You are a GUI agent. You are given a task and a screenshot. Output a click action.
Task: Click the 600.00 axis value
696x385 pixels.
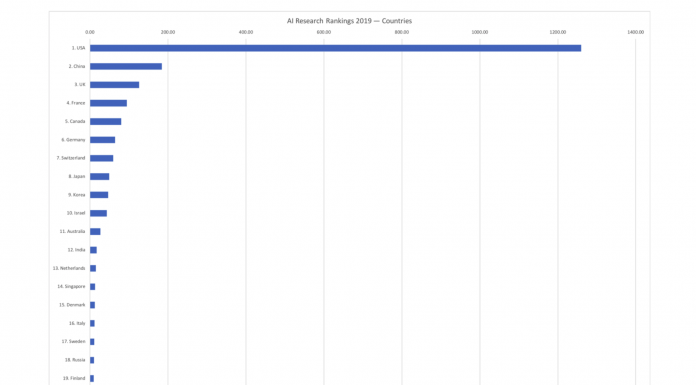324,32
